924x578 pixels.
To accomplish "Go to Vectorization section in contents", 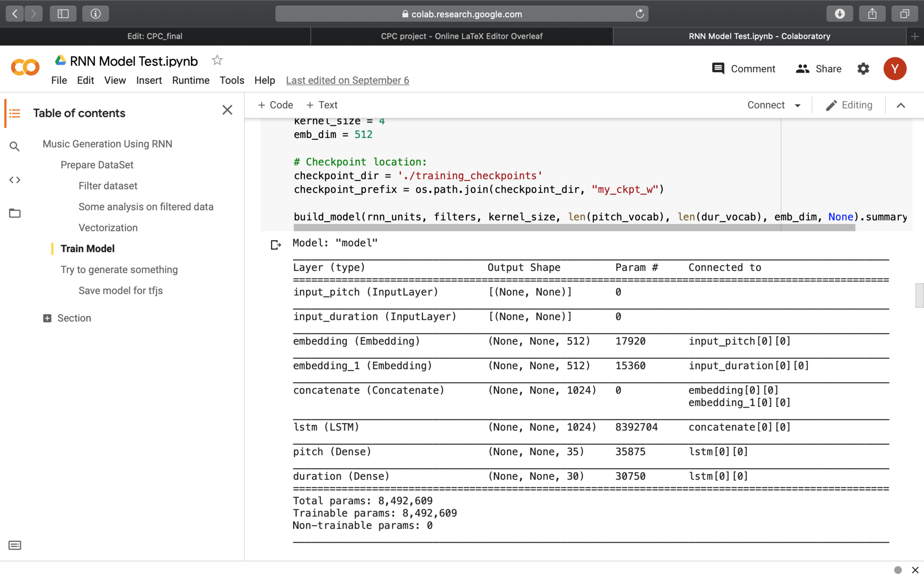I will coord(108,228).
